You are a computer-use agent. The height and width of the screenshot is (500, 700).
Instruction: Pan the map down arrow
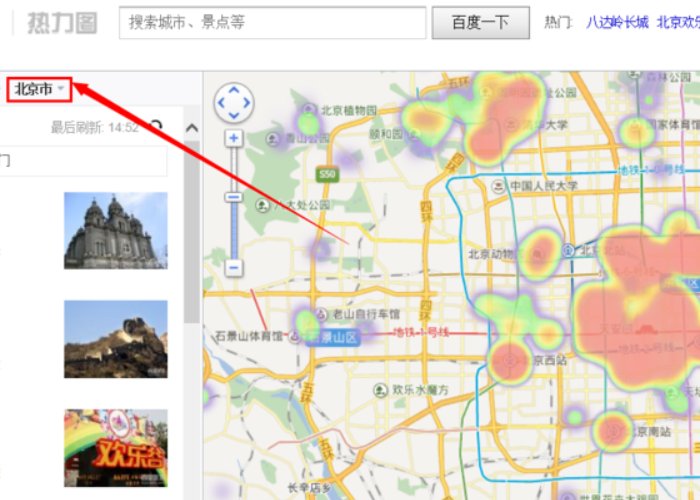pyautogui.click(x=234, y=115)
